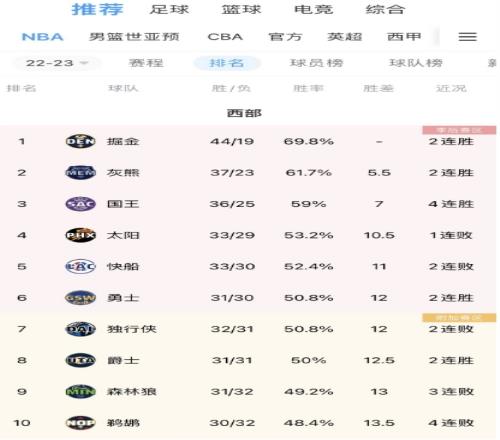This screenshot has height=440, width=500.
Task: Click team name 独行侠
Action: pos(132,329)
